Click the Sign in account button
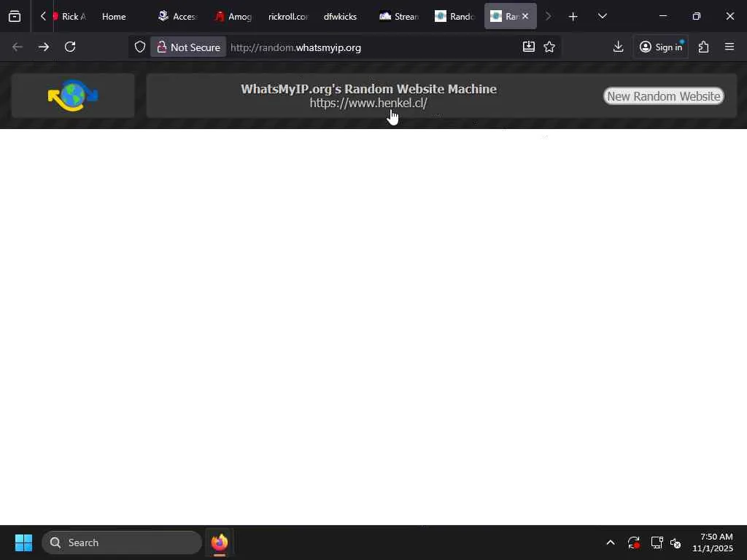This screenshot has width=747, height=560. (x=661, y=47)
